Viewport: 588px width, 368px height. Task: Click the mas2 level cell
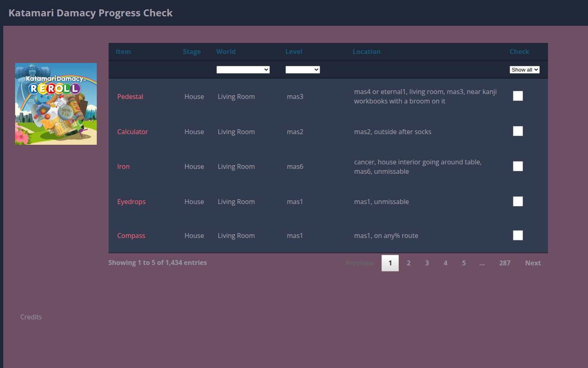coord(295,132)
